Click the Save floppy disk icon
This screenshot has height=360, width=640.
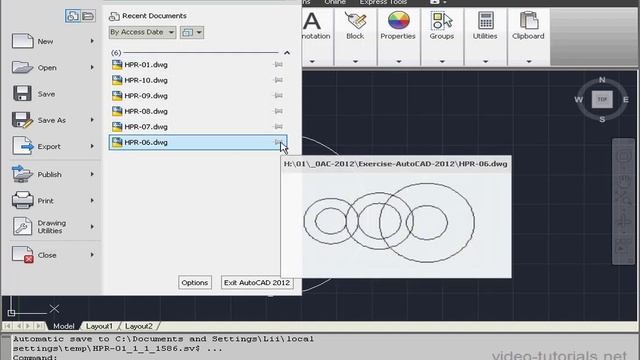pos(22,93)
